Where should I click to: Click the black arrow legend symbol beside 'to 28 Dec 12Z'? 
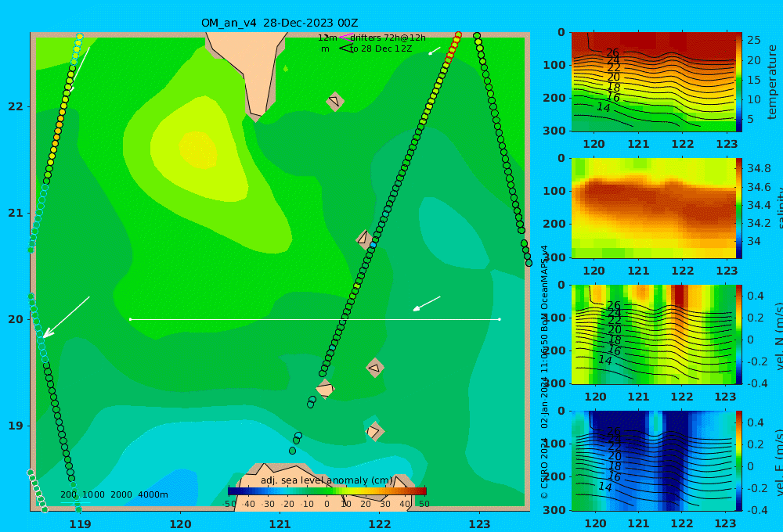tap(345, 48)
